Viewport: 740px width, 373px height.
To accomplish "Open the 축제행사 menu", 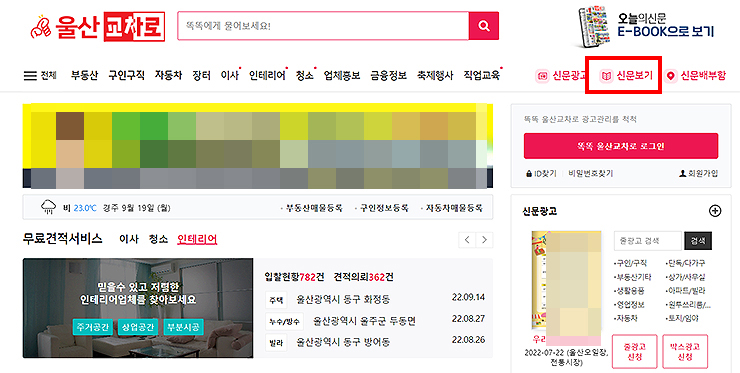I will [435, 76].
